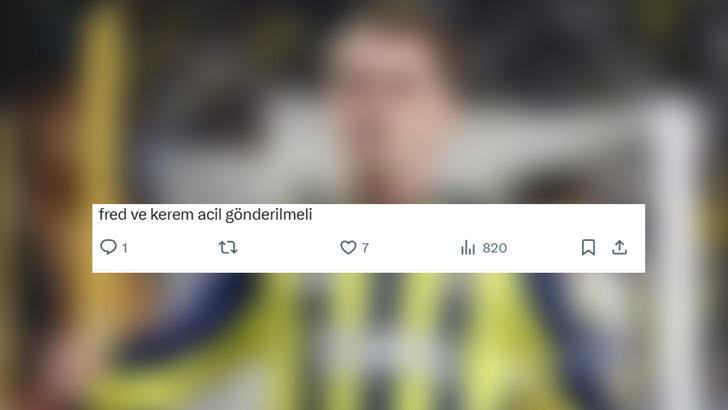Click the blurred yellow-striped jersey below the tweet

[x=395, y=344]
